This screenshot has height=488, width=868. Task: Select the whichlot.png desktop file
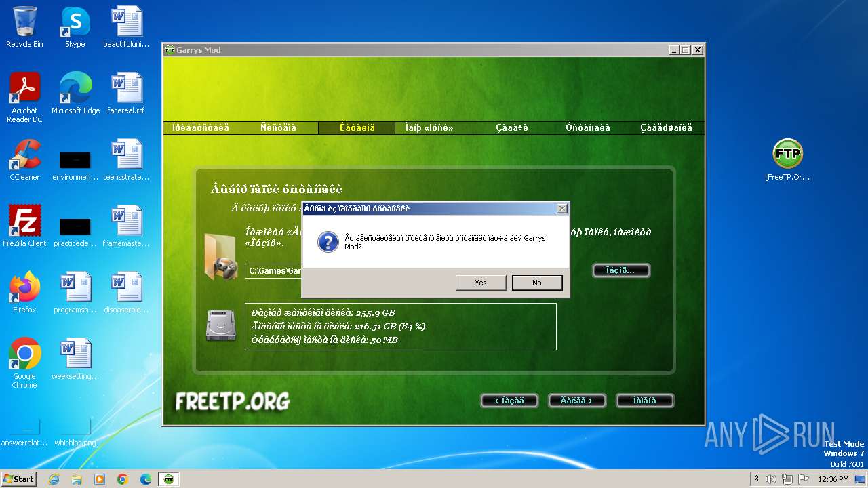pyautogui.click(x=75, y=432)
